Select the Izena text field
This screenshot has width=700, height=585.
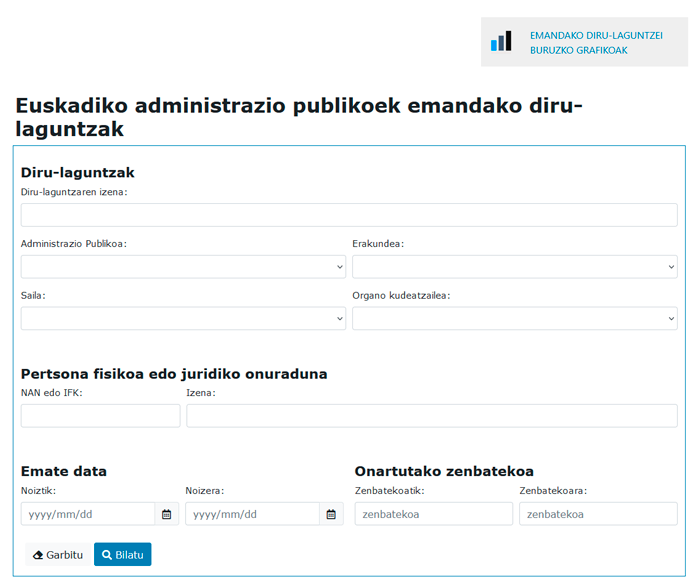point(431,416)
